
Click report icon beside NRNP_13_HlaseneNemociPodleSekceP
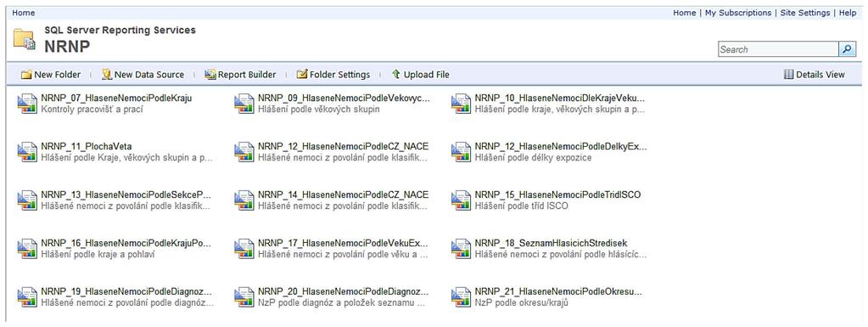(27, 200)
